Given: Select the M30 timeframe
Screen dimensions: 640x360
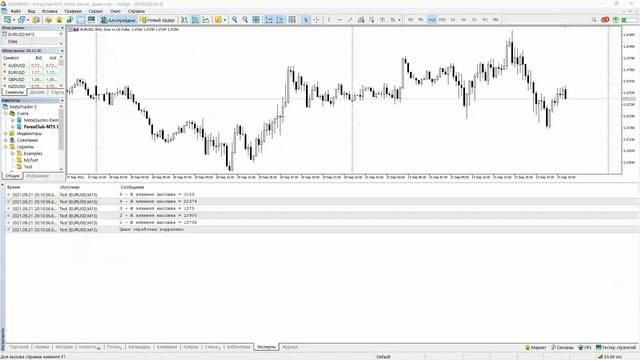Looking at the screenshot, I should pyautogui.click(x=442, y=20).
